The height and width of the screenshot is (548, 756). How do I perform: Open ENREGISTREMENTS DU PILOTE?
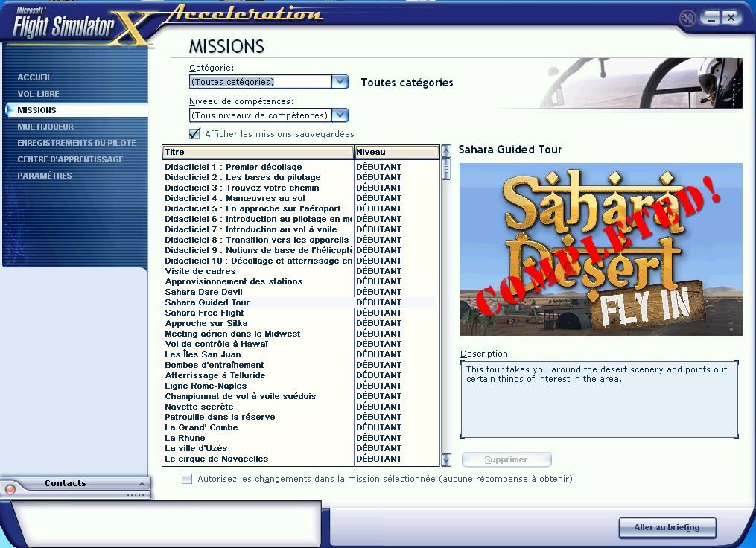(77, 143)
